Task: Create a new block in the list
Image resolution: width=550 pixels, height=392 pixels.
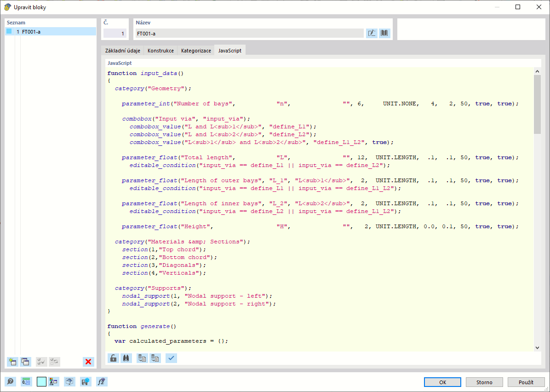Action: [x=12, y=362]
